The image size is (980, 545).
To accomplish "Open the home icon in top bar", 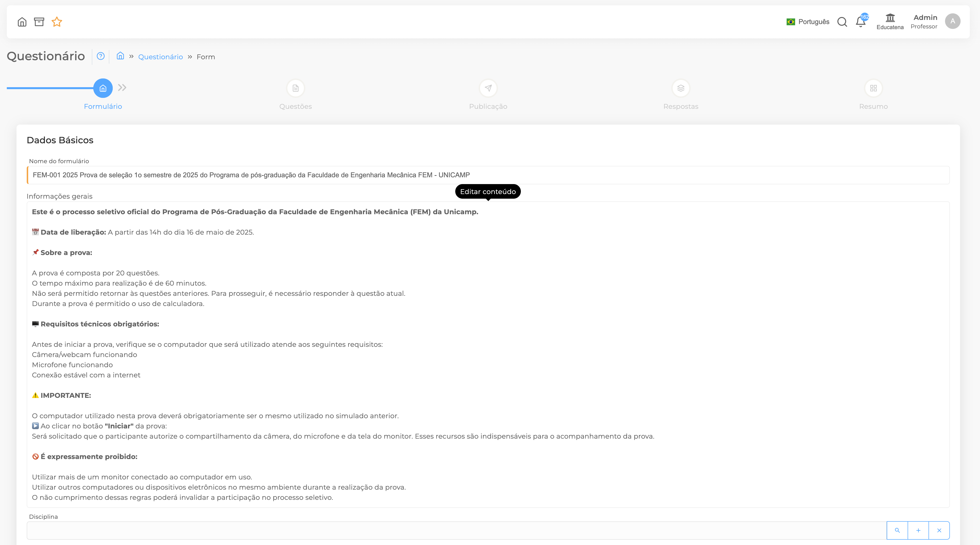I will coord(22,22).
